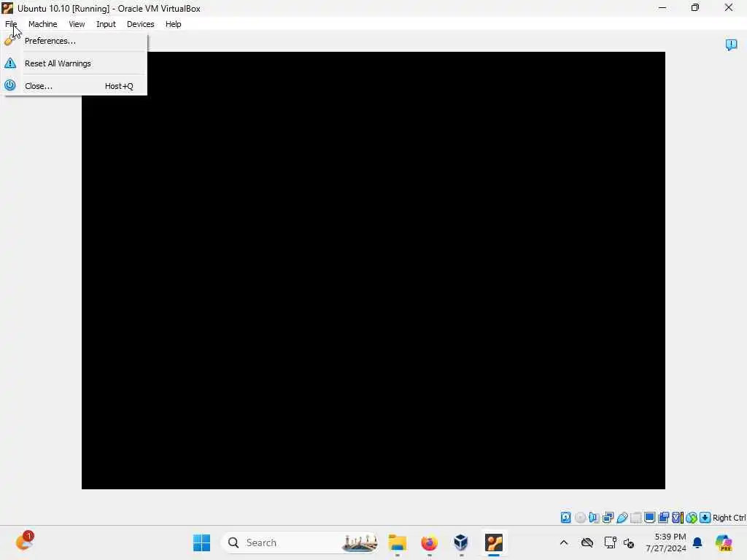Click the optical disc status icon
747x560 pixels.
[x=580, y=518]
